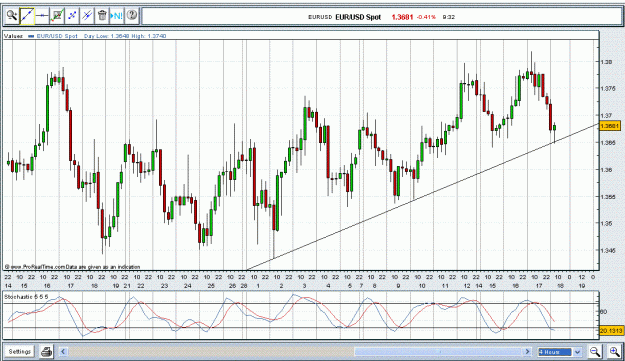Click the yellow 1.3681 price axis tag
Viewport: 625px width, 361px height.
610,126
